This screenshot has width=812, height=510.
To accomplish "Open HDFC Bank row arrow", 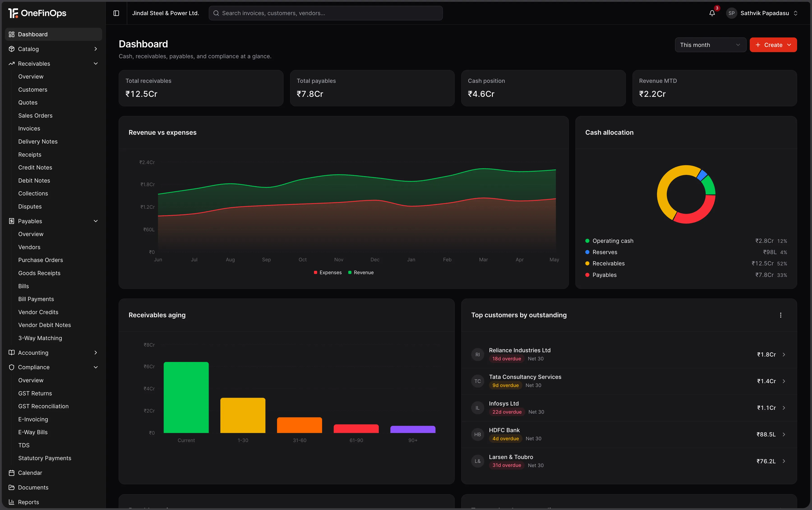I will (x=784, y=434).
